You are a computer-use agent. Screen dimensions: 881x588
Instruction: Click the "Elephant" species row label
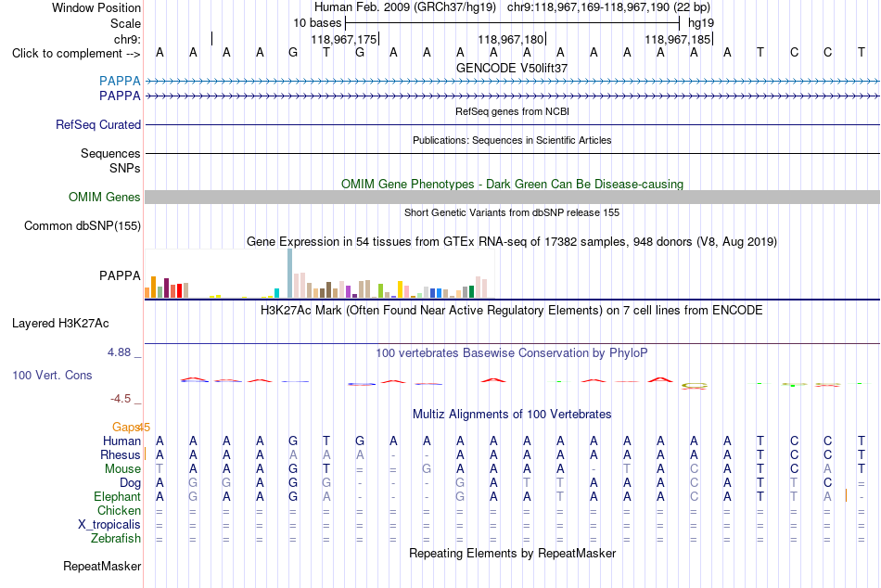[x=118, y=496]
